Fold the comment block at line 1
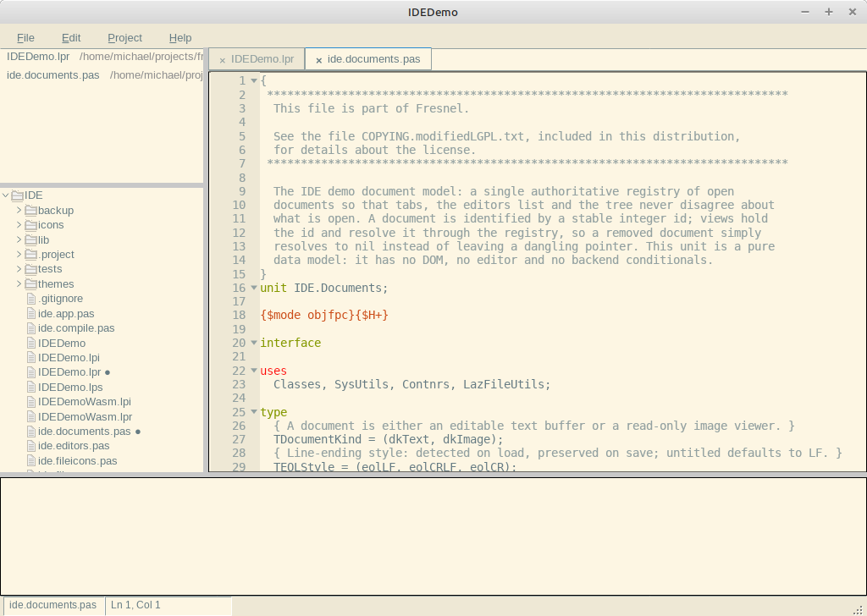Image resolution: width=867 pixels, height=616 pixels. (254, 80)
